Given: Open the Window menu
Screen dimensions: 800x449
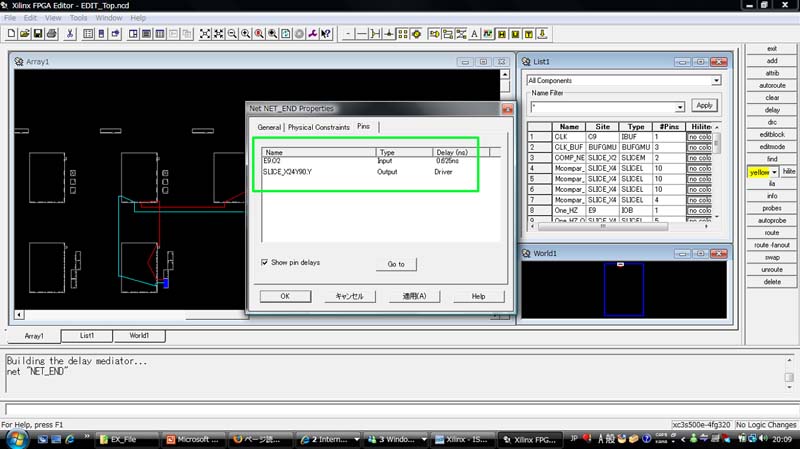Looking at the screenshot, I should [109, 18].
